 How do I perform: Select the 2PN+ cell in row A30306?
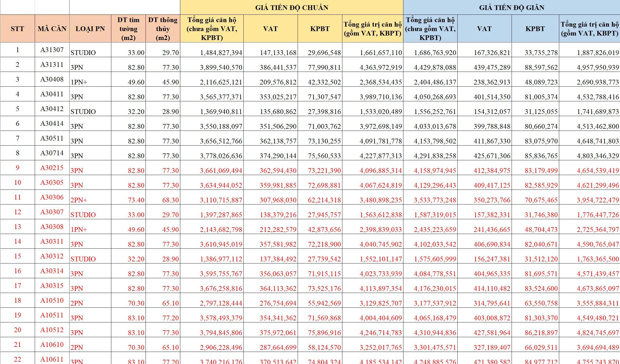(x=90, y=197)
